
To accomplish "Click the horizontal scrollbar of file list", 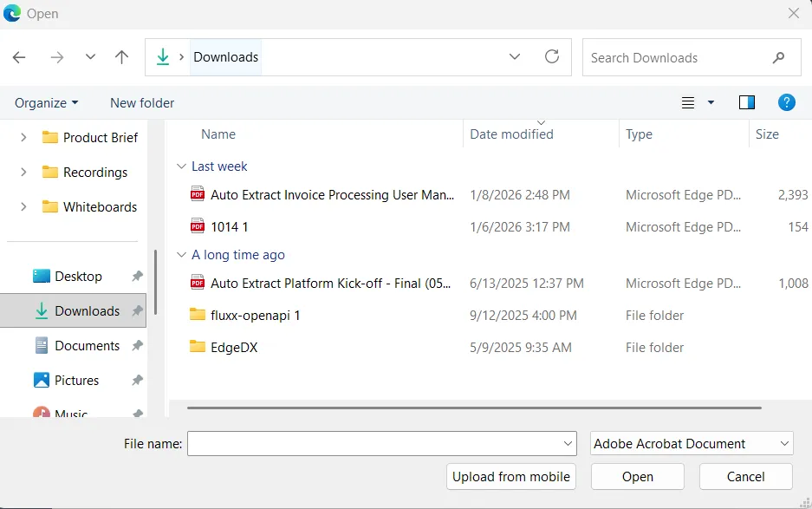I will tap(474, 408).
